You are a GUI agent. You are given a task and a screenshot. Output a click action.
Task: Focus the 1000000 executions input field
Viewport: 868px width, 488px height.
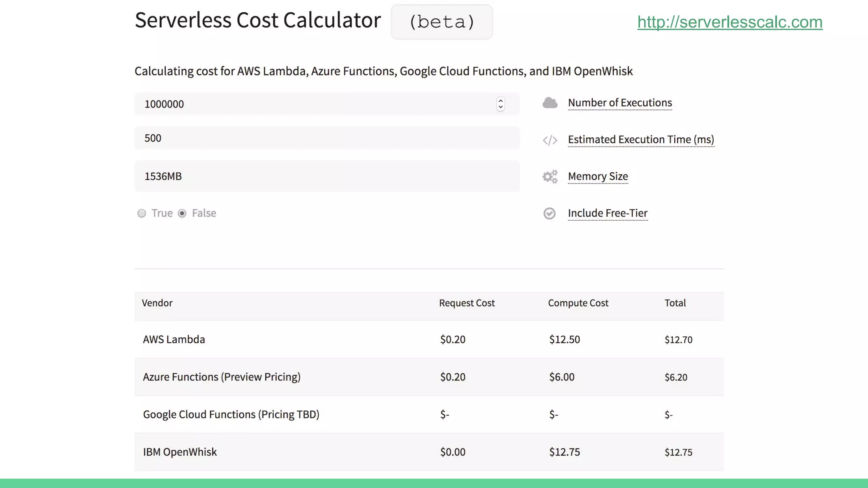[327, 104]
